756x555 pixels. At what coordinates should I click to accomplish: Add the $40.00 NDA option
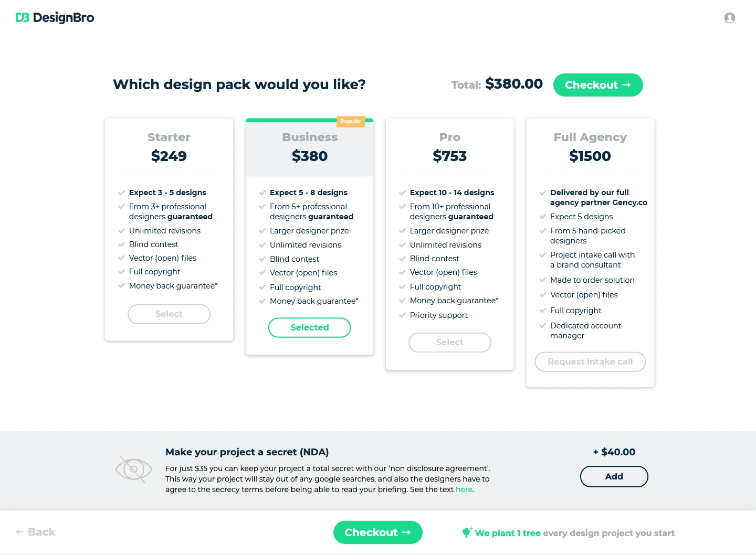tap(614, 476)
